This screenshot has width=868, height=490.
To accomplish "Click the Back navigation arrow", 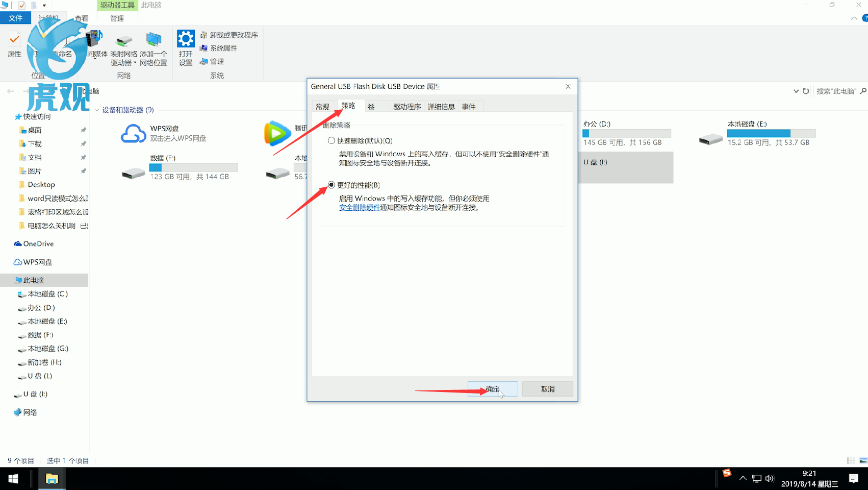I will click(x=11, y=91).
